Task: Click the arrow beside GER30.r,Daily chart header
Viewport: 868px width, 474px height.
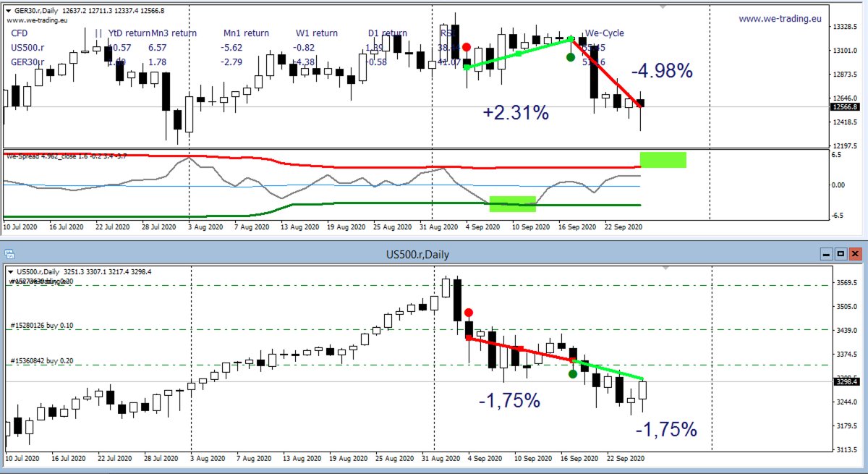Action: (8, 11)
